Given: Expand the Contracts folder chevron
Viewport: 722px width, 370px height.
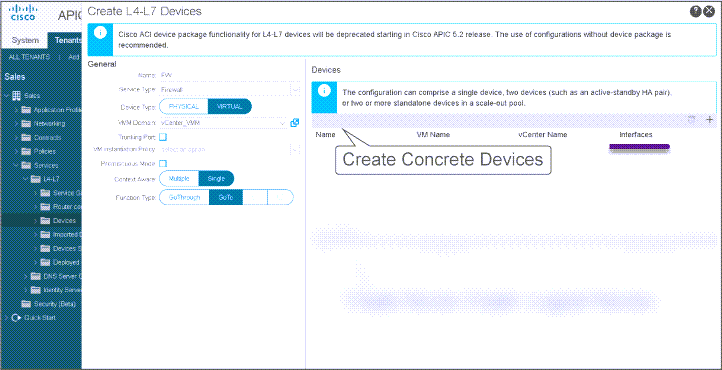Looking at the screenshot, I should click(17, 137).
